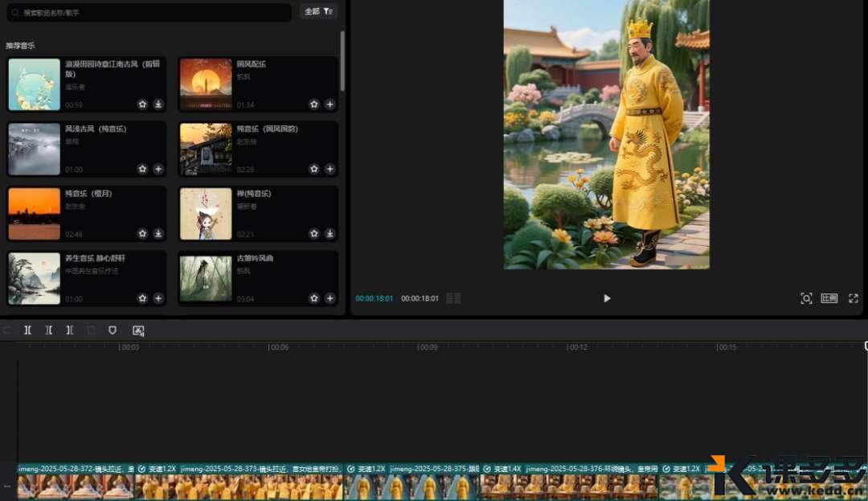Click the music search input field
Image resolution: width=868 pixels, height=501 pixels.
(x=149, y=13)
